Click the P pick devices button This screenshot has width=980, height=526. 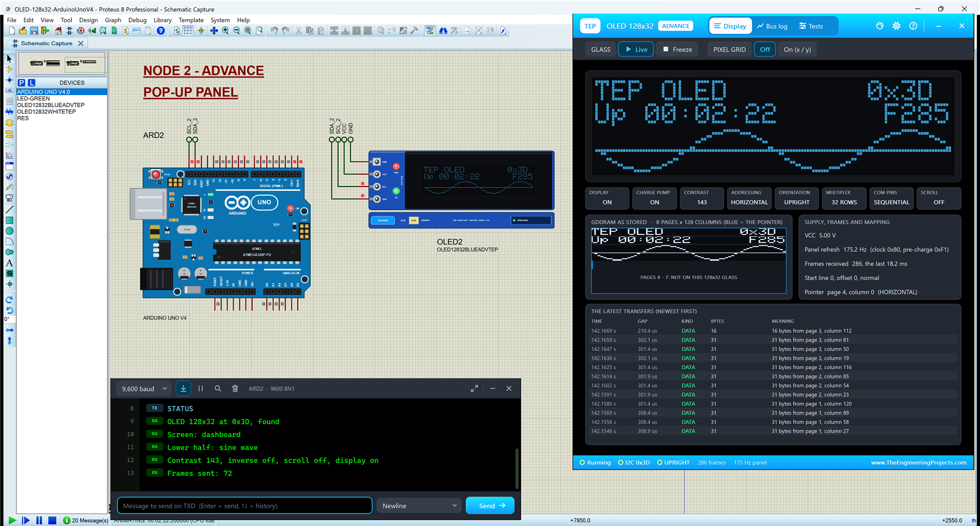[21, 83]
